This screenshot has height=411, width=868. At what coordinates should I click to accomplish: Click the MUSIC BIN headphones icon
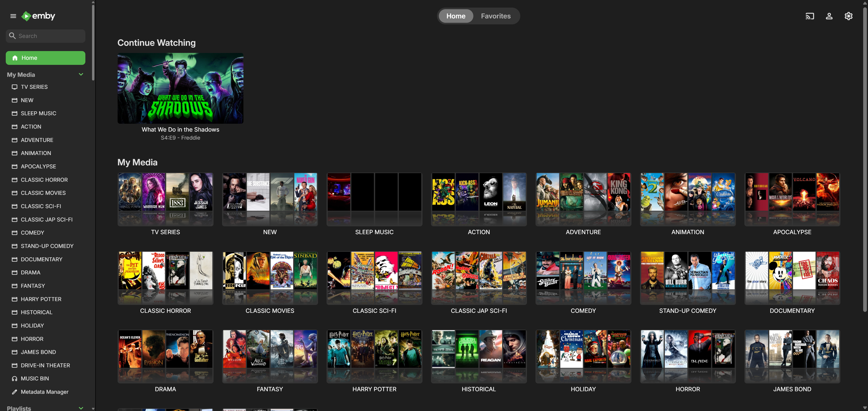14,378
